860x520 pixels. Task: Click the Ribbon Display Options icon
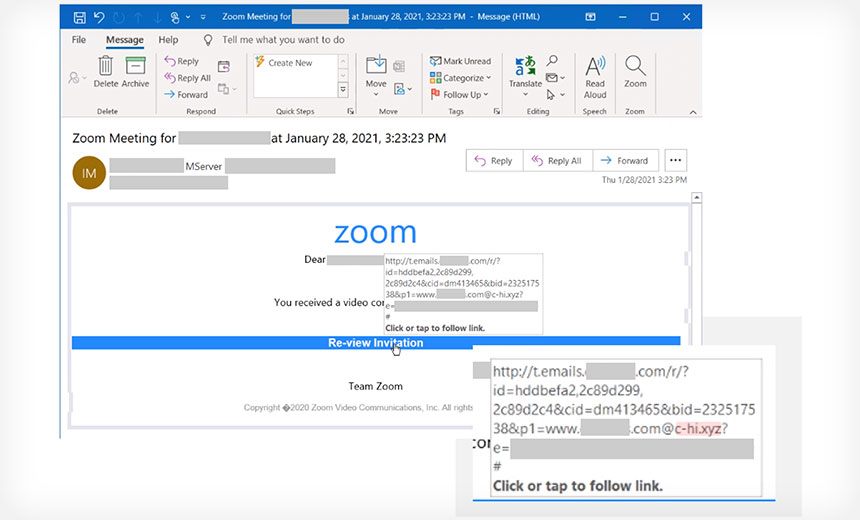pyautogui.click(x=591, y=17)
